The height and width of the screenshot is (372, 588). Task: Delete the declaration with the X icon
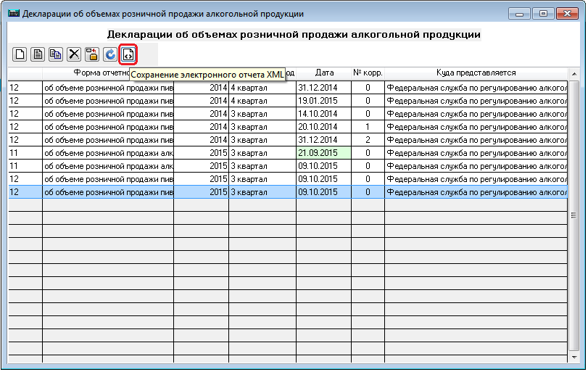74,54
